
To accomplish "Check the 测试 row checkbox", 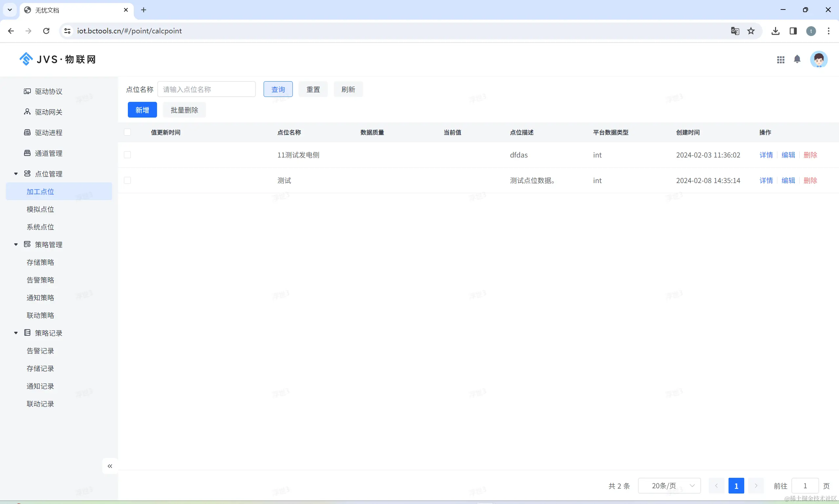I will [128, 180].
